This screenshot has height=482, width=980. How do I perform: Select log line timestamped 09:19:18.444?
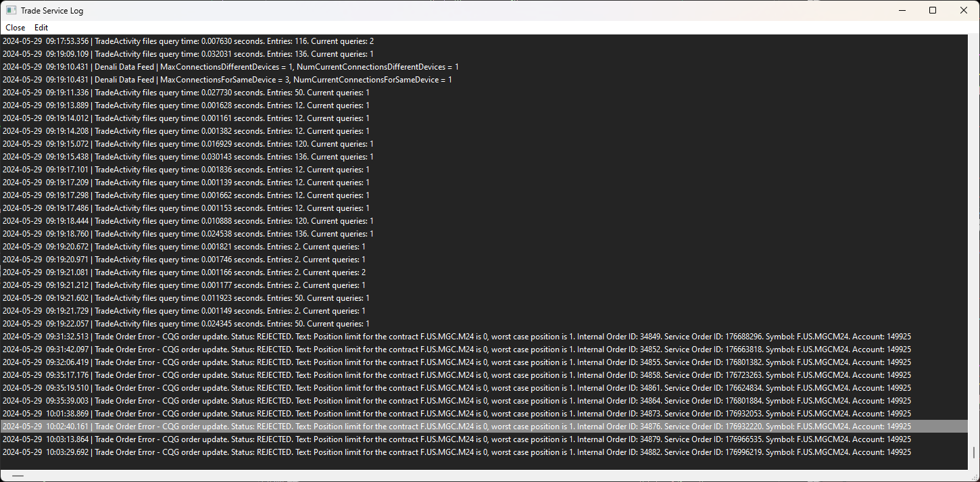tap(484, 221)
